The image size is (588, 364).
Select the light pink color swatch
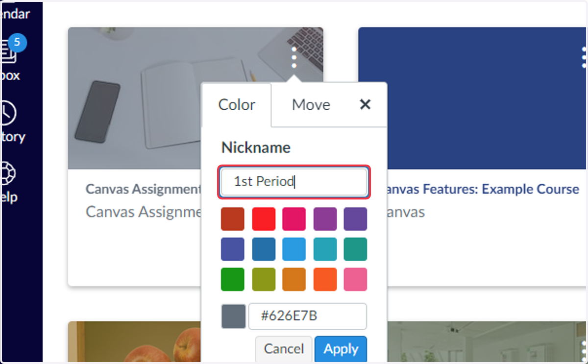355,280
